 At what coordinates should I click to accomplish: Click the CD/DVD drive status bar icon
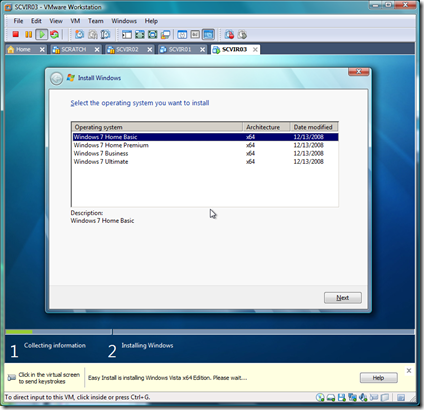(320, 397)
